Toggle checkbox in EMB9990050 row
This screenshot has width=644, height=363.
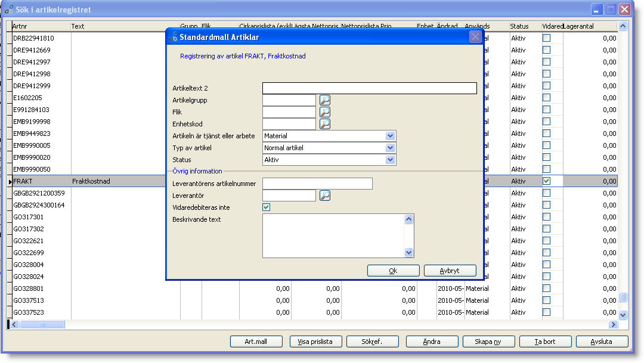[x=546, y=169]
